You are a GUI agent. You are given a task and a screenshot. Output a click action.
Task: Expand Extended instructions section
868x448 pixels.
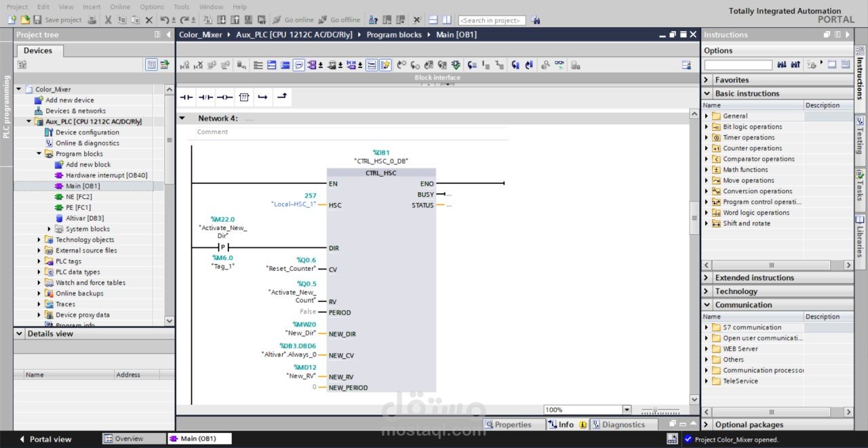click(x=707, y=278)
